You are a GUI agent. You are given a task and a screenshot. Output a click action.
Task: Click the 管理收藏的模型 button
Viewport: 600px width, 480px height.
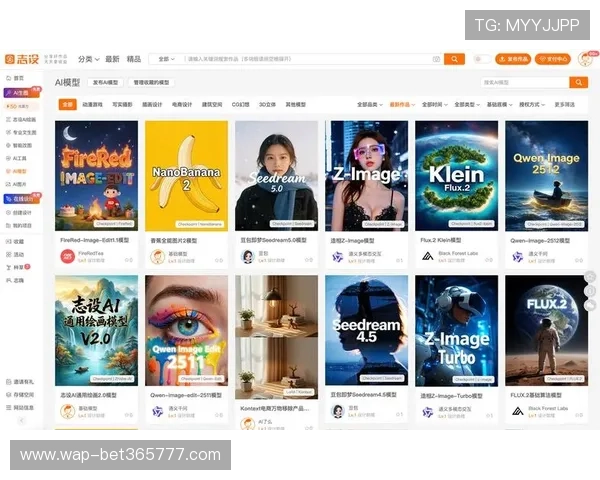coord(152,82)
